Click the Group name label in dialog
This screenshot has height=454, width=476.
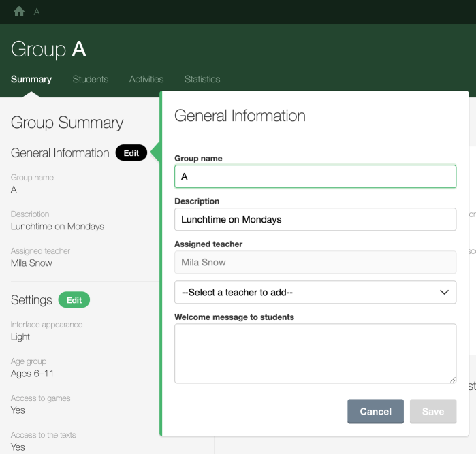[x=198, y=159]
